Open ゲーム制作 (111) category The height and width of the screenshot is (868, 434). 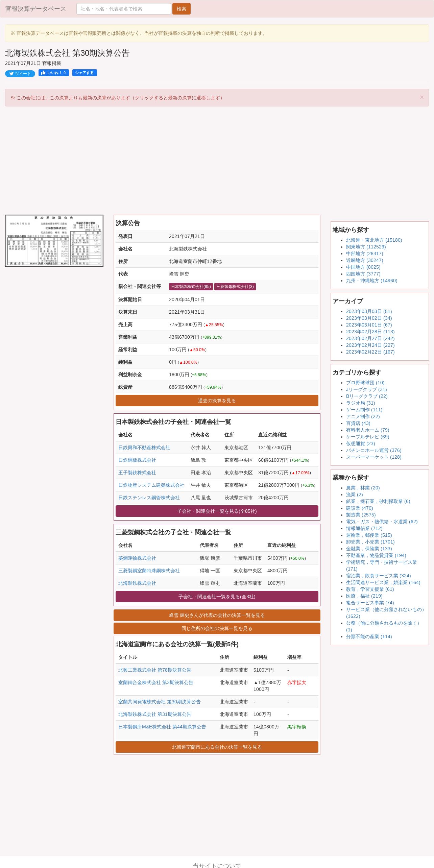[364, 410]
